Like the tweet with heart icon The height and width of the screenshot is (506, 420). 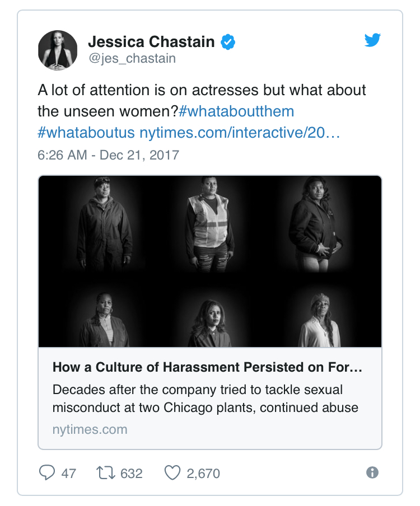(x=172, y=473)
